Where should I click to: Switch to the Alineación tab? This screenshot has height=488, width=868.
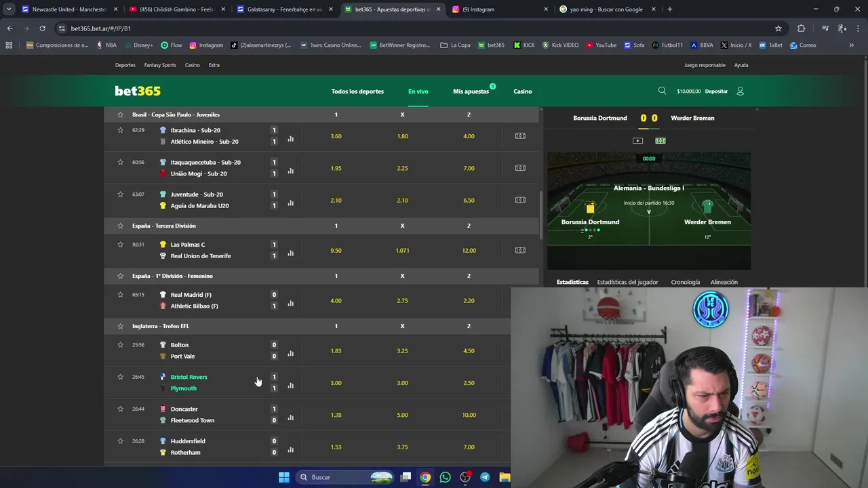[724, 282]
